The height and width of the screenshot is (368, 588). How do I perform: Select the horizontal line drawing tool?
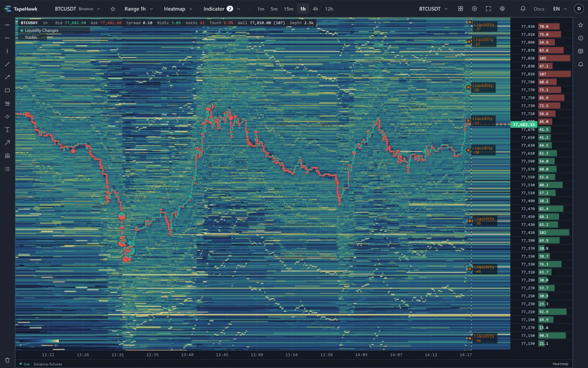(x=7, y=25)
